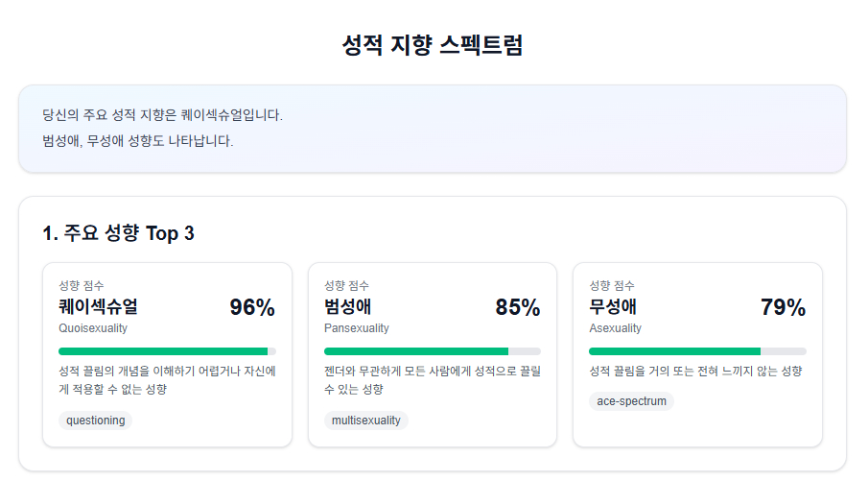Click the Pansexuality English subtitle

point(357,328)
